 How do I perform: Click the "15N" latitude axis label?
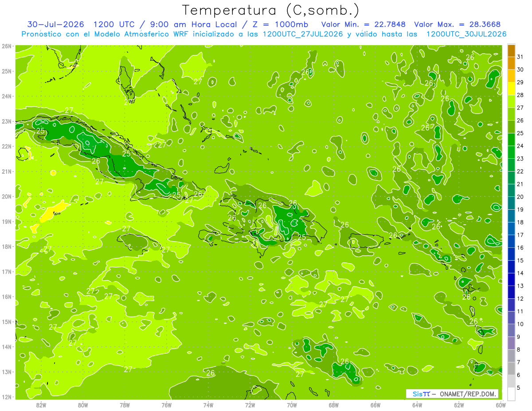7,322
